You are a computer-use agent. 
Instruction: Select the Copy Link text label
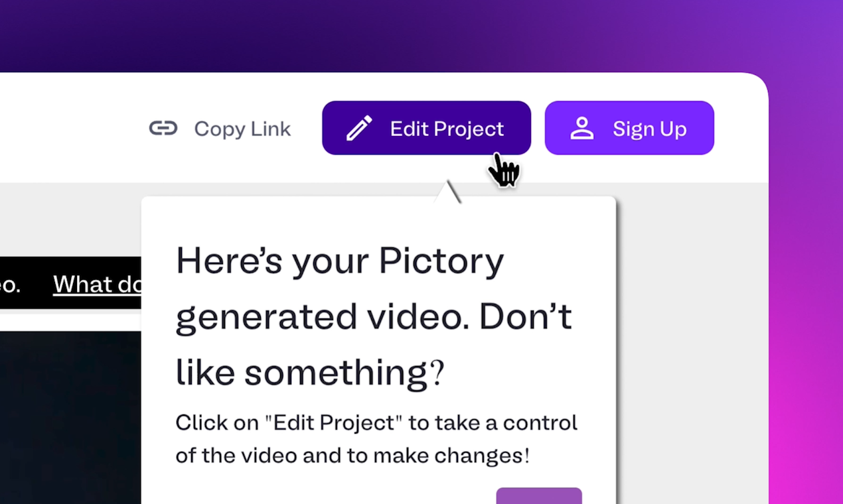242,129
